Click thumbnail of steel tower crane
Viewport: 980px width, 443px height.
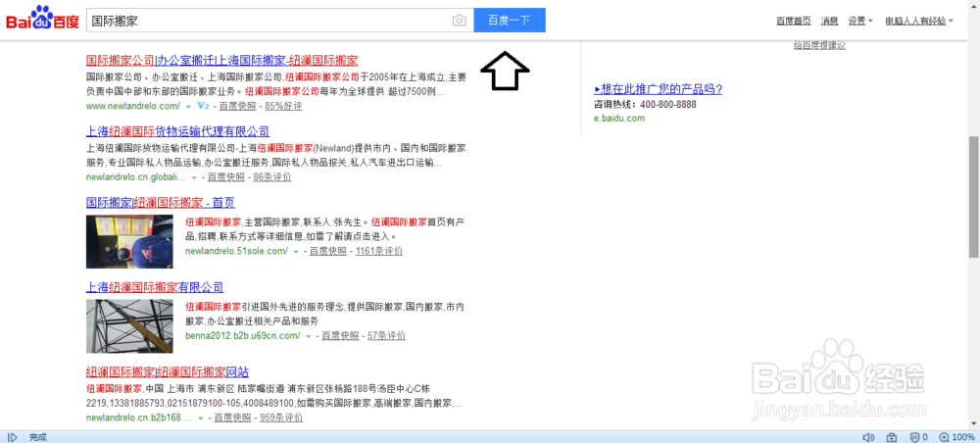[x=129, y=326]
